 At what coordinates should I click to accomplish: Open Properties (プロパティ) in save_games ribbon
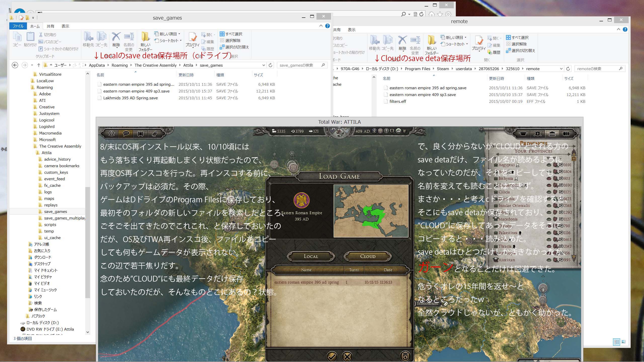[192, 40]
